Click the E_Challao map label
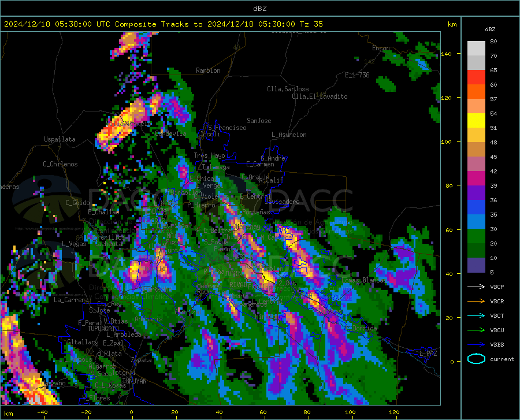The width and height of the screenshot is (520, 420). pyautogui.click(x=103, y=212)
